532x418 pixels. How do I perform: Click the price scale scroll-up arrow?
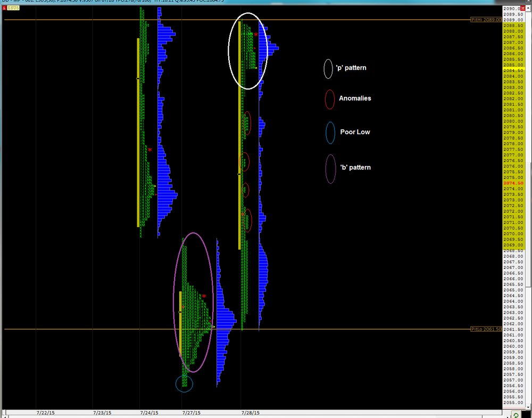(529, 8)
